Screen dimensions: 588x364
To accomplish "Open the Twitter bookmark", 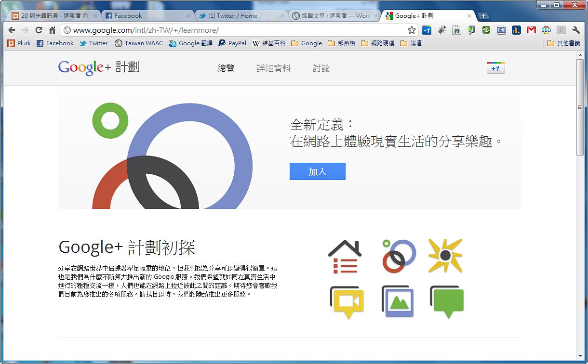I will (94, 43).
